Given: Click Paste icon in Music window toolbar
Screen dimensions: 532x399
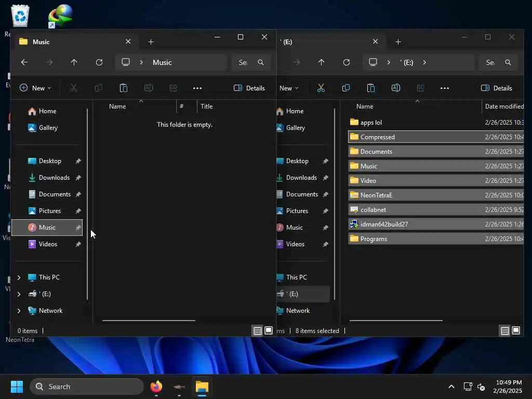Looking at the screenshot, I should click(124, 88).
